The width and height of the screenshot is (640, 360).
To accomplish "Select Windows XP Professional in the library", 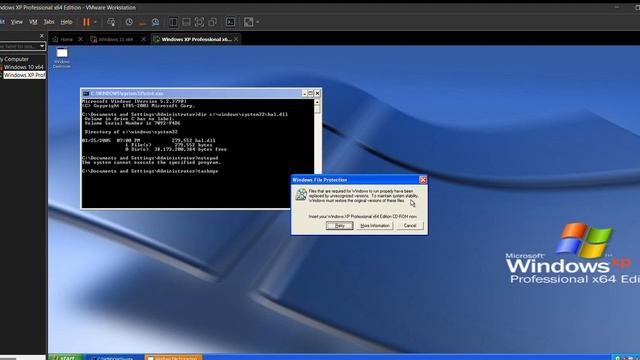I will click(x=24, y=75).
